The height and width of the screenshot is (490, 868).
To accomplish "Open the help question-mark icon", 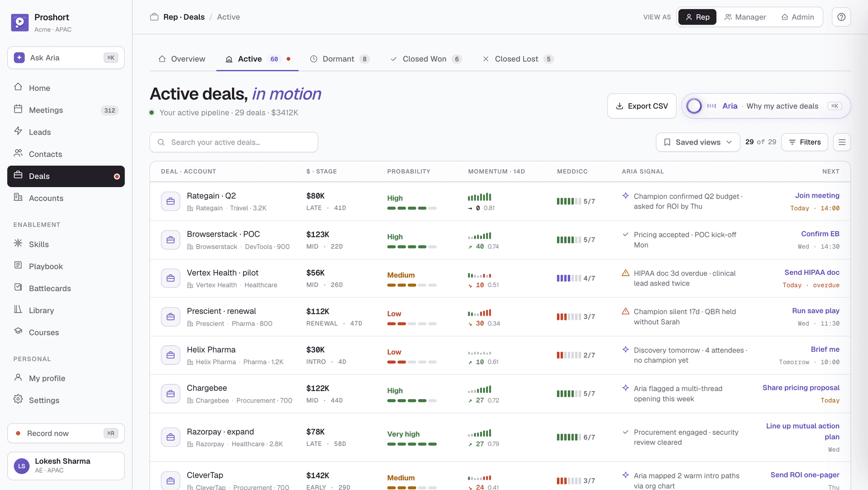I will [x=841, y=17].
